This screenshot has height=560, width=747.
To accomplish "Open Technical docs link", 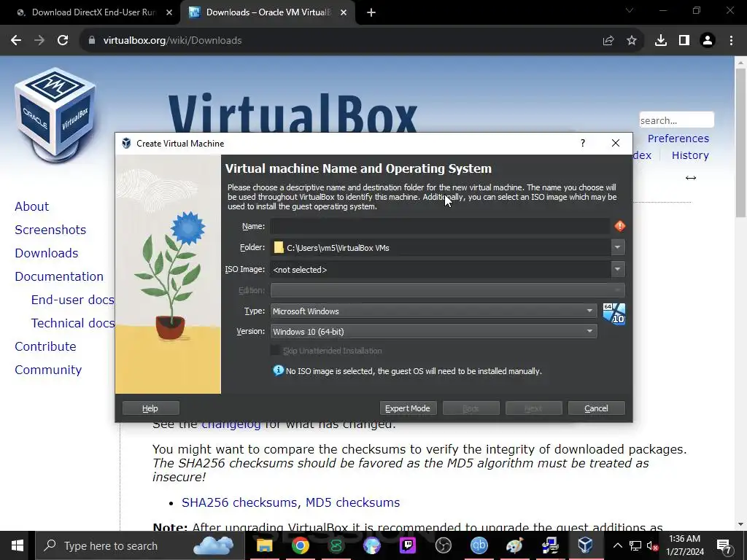I will [x=73, y=323].
